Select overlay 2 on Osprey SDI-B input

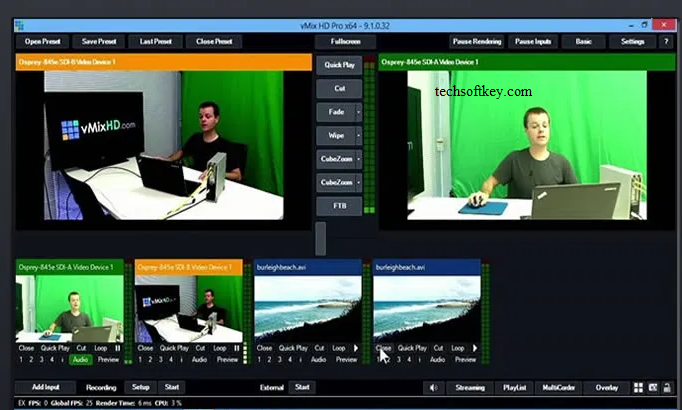point(150,360)
